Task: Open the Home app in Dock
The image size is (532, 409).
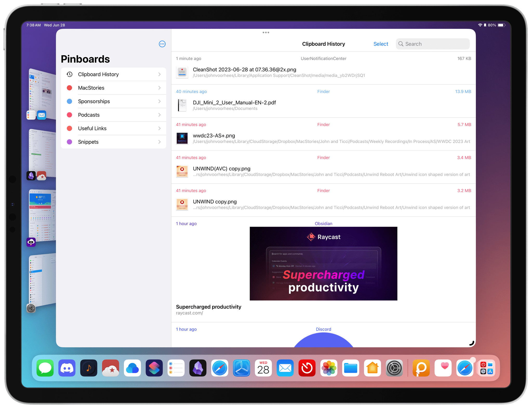Action: [x=373, y=368]
